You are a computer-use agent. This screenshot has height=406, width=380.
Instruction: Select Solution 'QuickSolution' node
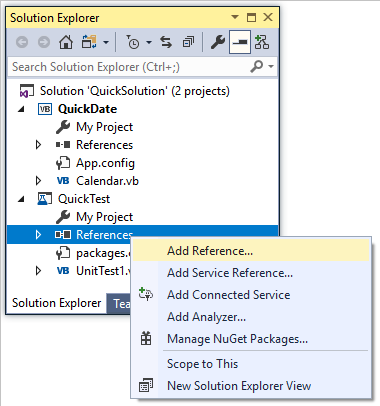click(x=135, y=91)
